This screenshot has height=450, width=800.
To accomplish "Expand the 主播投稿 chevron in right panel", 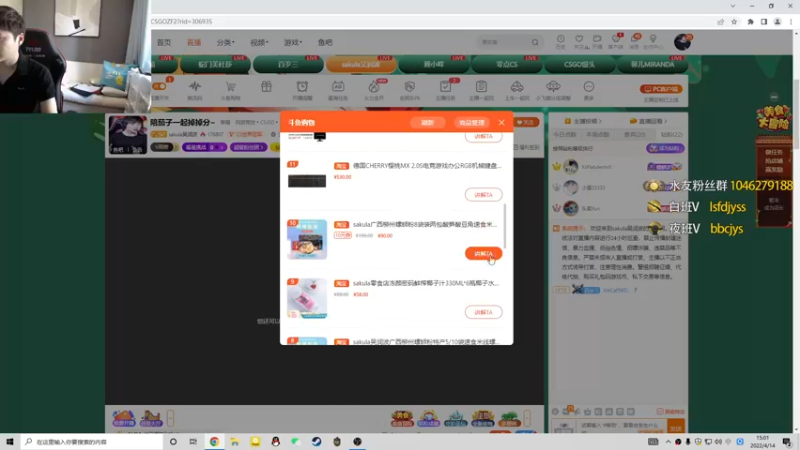I will point(600,121).
